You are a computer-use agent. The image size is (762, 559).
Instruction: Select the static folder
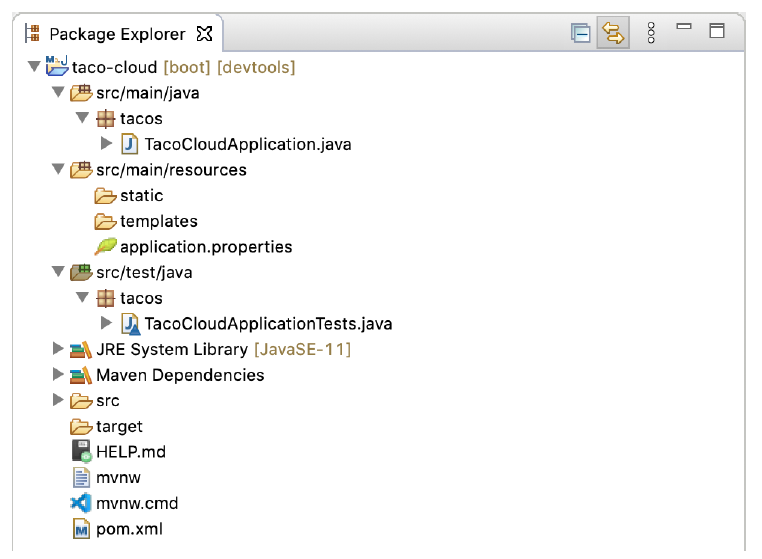point(141,195)
